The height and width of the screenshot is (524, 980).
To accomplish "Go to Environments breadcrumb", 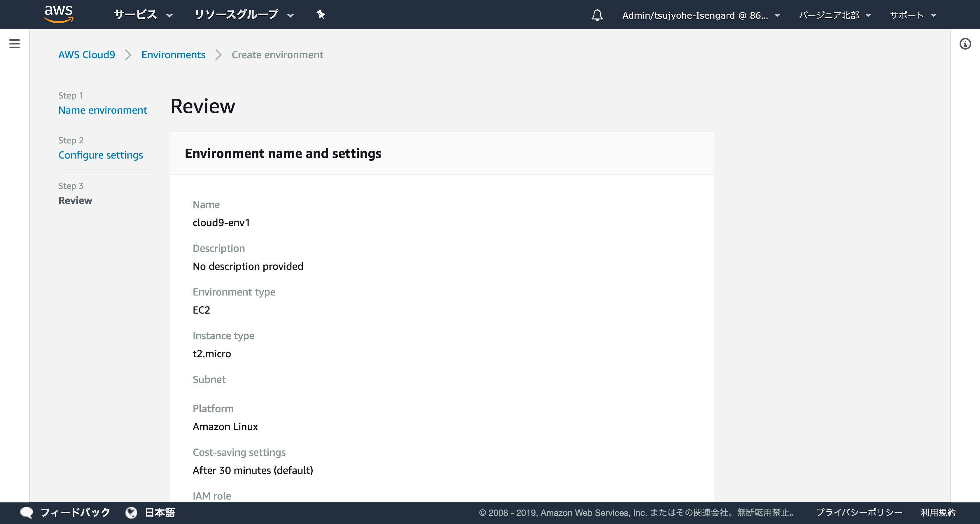I will (x=174, y=55).
